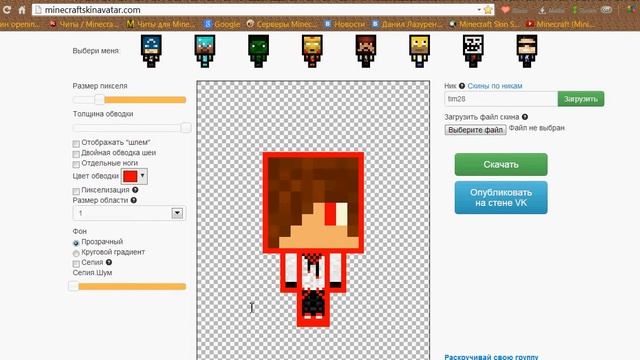The width and height of the screenshot is (640, 360).
Task: Enable Двойная обводка шеи checkbox
Action: coord(76,154)
